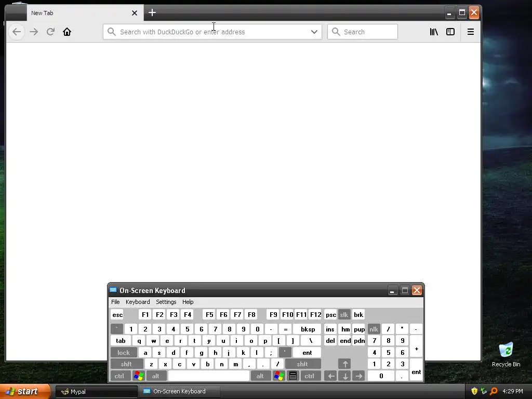Screen dimensions: 532x399
Task: Tap the numpad ent key
Action: (416, 370)
